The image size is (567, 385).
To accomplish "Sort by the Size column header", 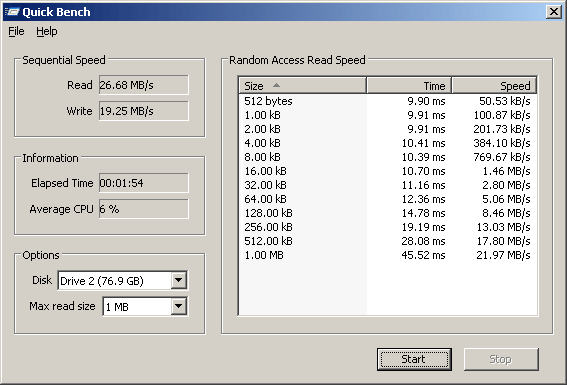I will click(x=302, y=86).
